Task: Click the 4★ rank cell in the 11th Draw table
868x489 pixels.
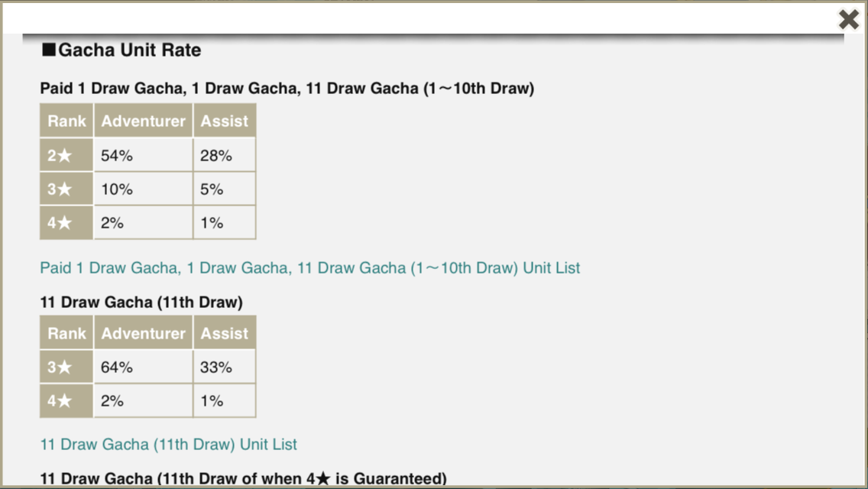Action: [66, 401]
